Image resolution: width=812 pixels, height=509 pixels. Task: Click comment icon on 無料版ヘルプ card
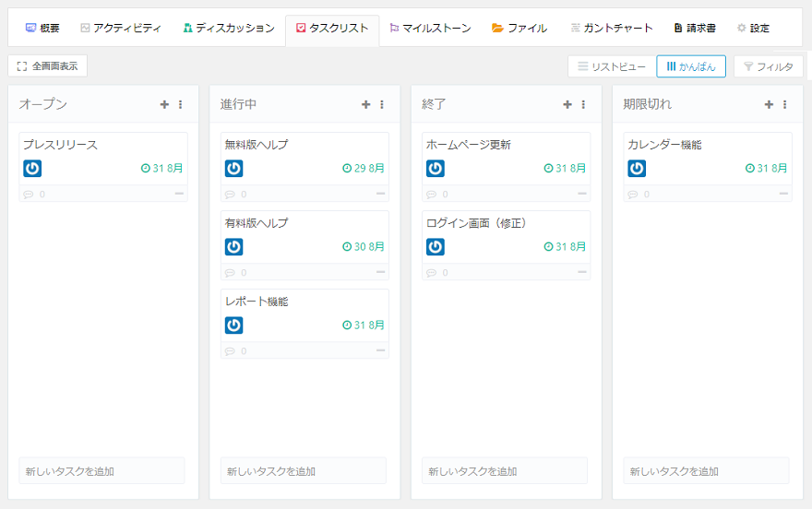[x=230, y=195]
